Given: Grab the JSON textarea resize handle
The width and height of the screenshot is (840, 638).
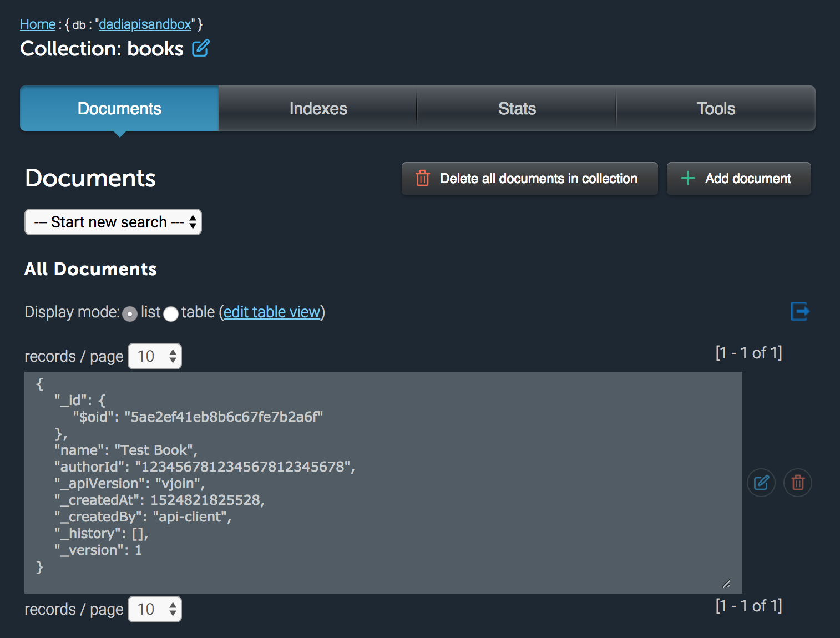Looking at the screenshot, I should click(726, 584).
